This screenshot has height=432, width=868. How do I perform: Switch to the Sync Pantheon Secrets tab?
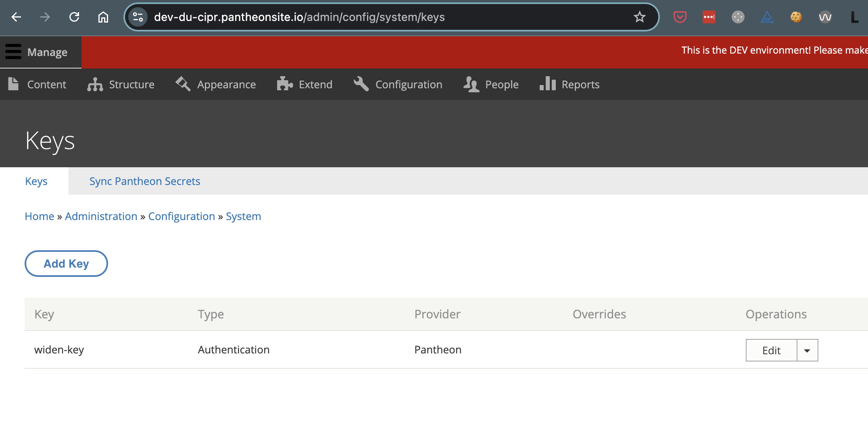(144, 181)
